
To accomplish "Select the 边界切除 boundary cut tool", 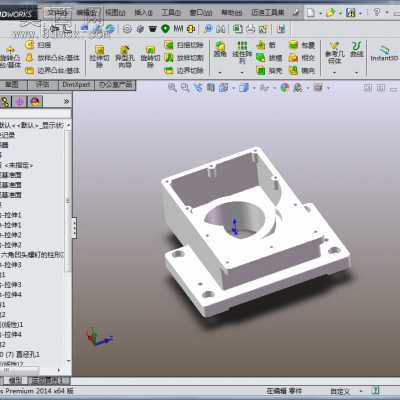I will pos(183,70).
